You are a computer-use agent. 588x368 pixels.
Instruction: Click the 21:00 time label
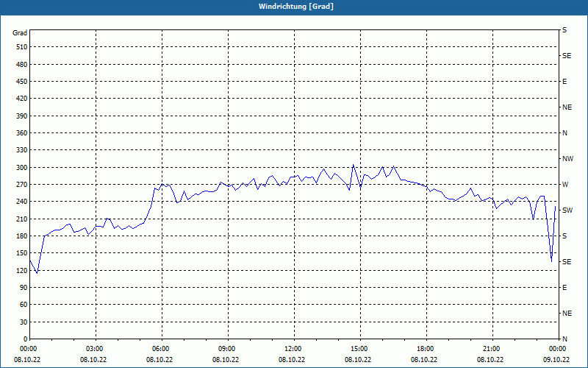pyautogui.click(x=491, y=349)
